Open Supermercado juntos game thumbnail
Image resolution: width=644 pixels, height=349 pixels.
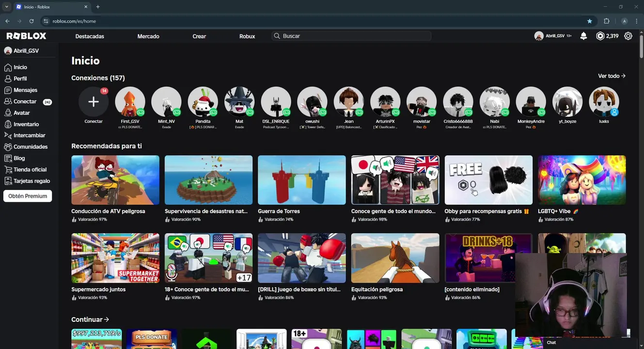[x=115, y=258]
